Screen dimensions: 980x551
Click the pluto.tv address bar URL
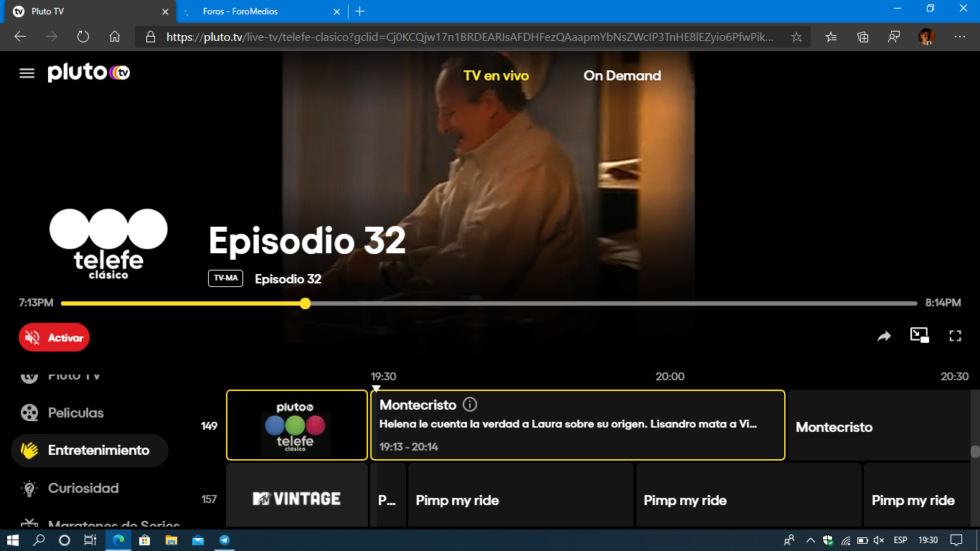pos(470,37)
